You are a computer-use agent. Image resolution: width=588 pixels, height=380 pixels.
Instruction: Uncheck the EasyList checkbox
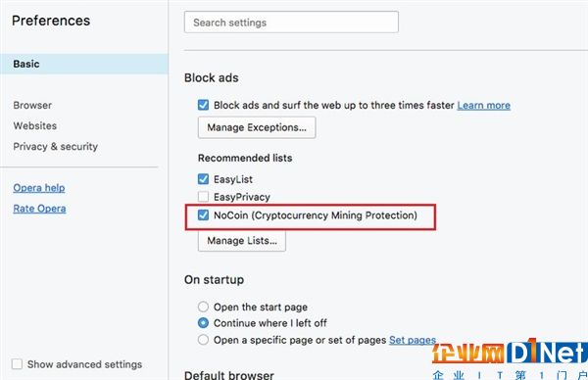[x=203, y=179]
